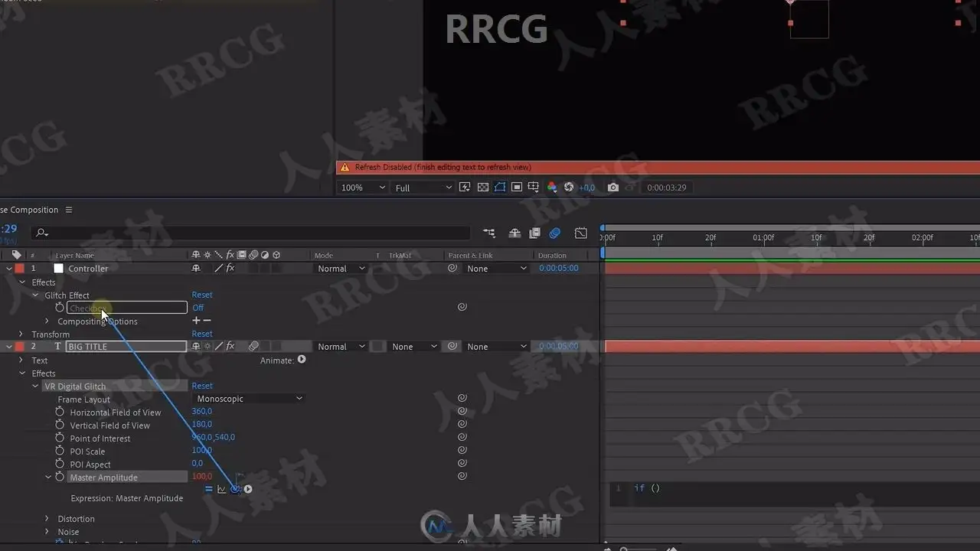Toggle Point of Interest stopwatch
980x551 pixels.
pyautogui.click(x=60, y=438)
